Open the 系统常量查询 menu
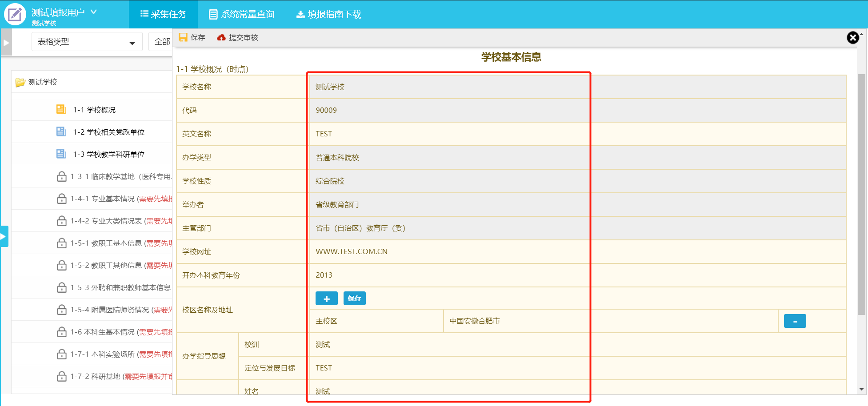This screenshot has height=406, width=868. [x=242, y=14]
